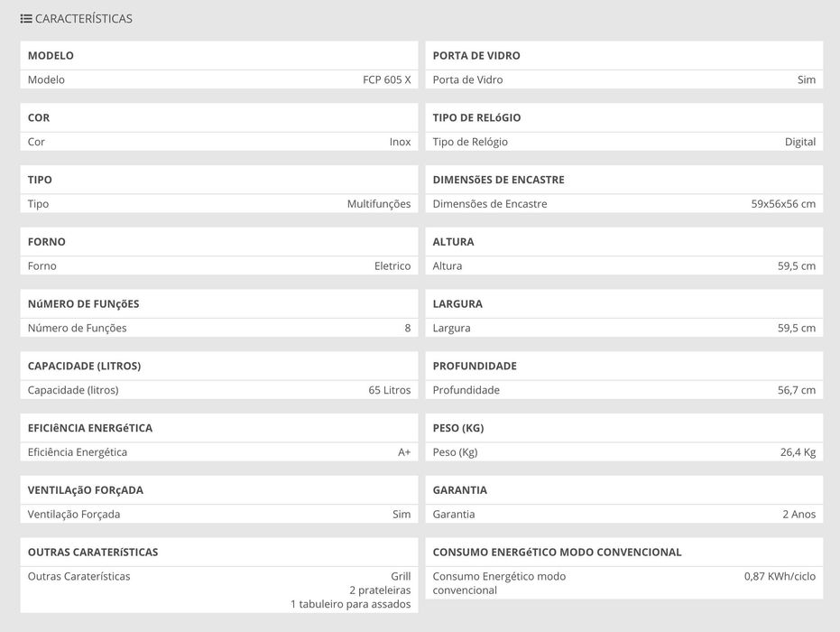Click the A+ energy efficiency value

tap(404, 452)
